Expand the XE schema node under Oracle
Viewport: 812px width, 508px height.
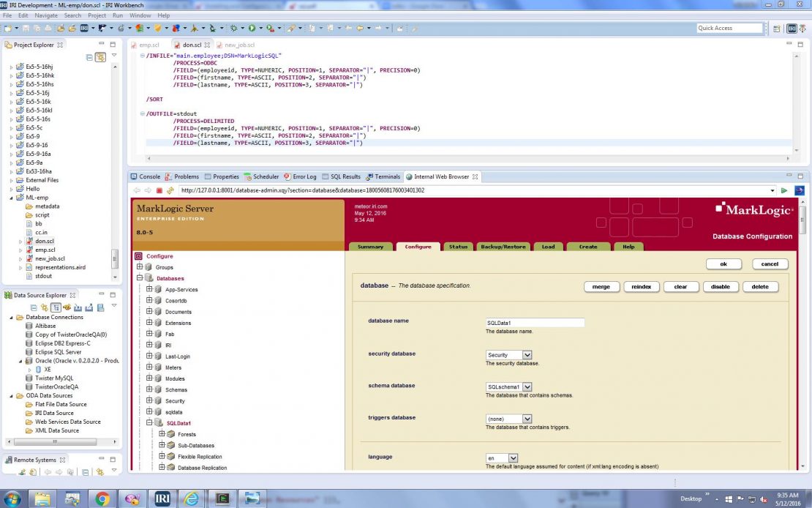pyautogui.click(x=30, y=370)
